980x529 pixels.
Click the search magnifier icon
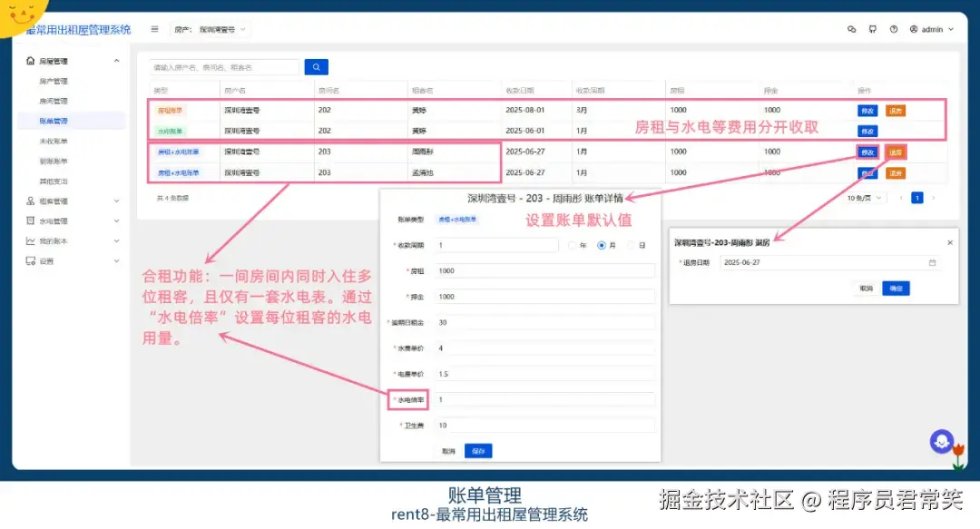(315, 67)
